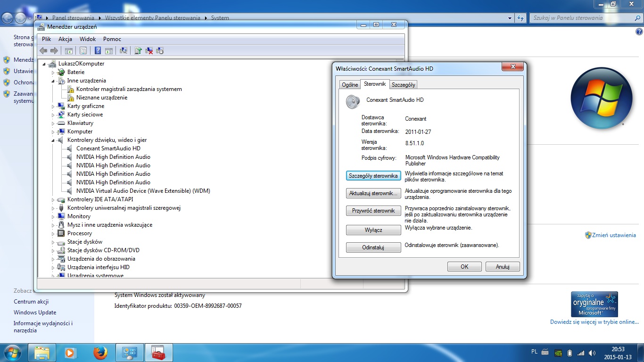Open Properties from the Device Manager toolbar
Image resolution: width=644 pixels, height=362 pixels.
(83, 51)
